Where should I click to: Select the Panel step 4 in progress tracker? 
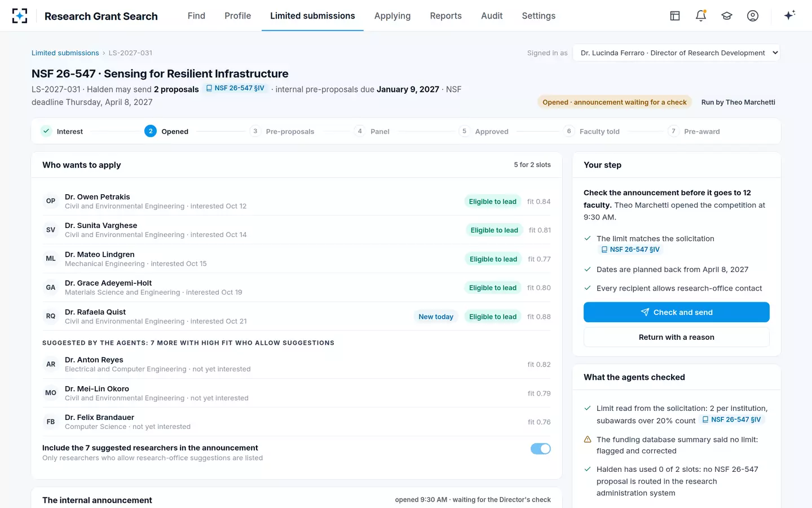coord(372,132)
